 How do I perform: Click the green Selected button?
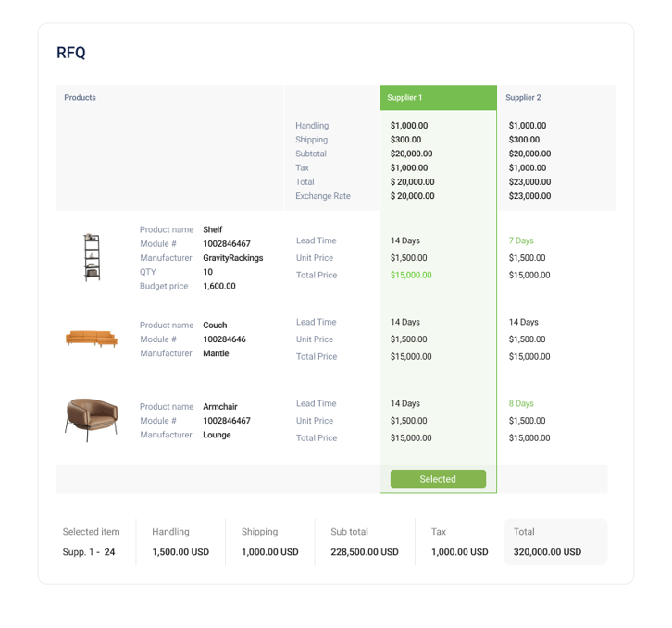pos(438,479)
